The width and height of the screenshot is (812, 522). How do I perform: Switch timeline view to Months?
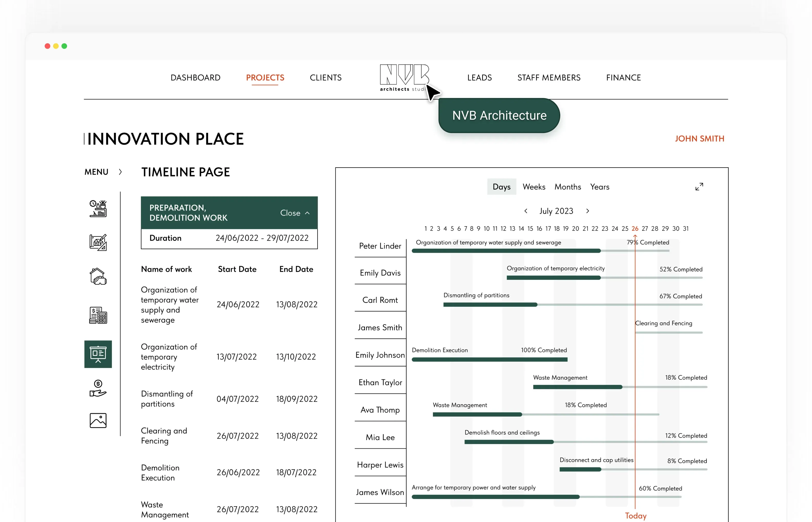coord(568,187)
